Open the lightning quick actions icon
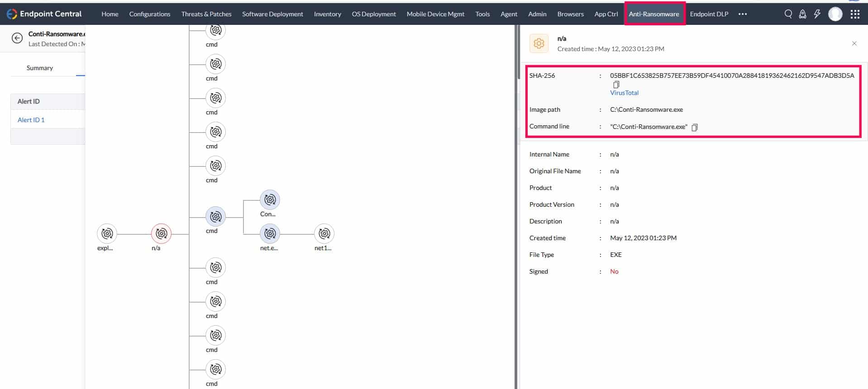868x389 pixels. coord(817,14)
